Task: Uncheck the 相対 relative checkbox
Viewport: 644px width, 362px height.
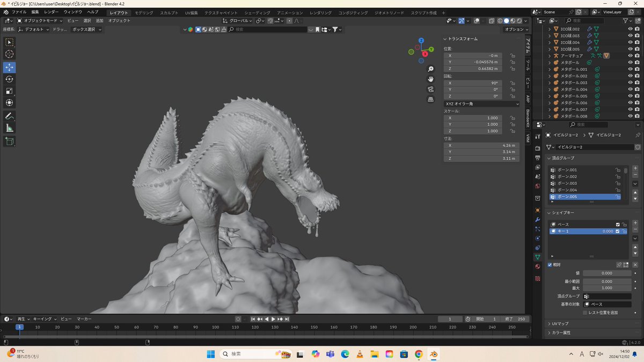Action: 550,264
